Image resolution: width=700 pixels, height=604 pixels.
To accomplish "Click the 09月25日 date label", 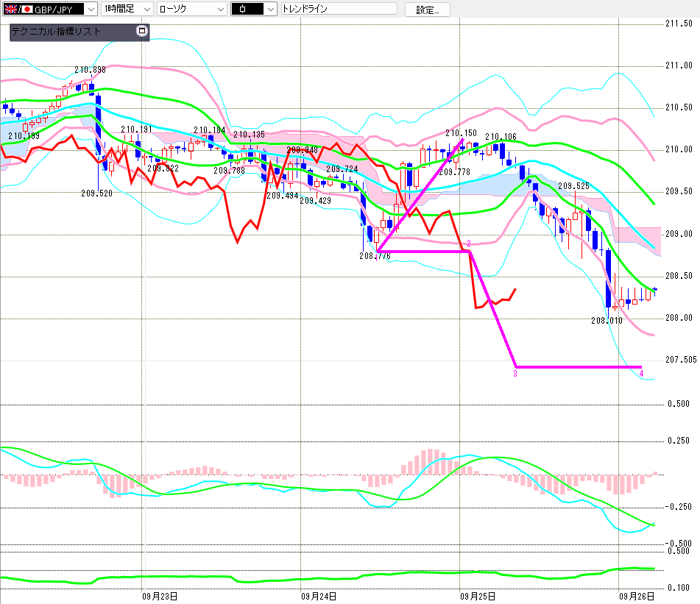I will (478, 597).
